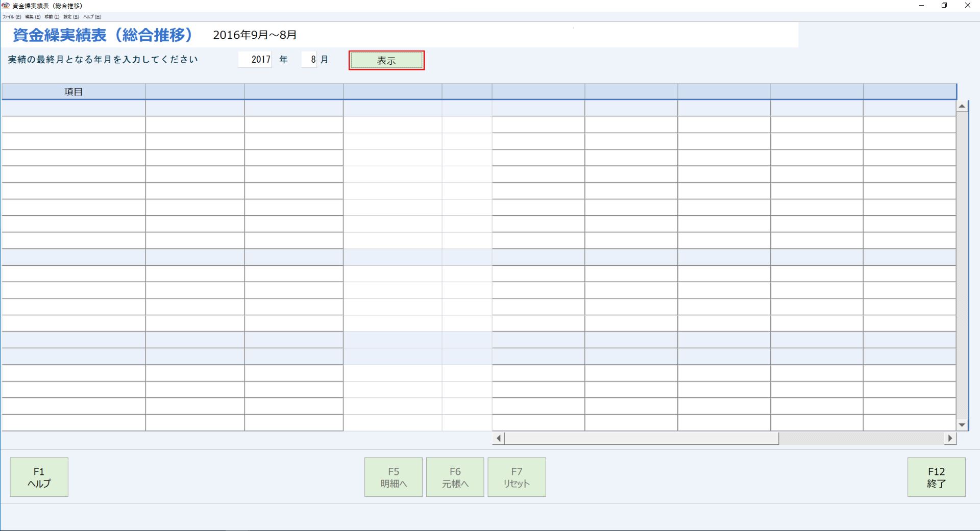Click the month input field showing 8

point(309,60)
